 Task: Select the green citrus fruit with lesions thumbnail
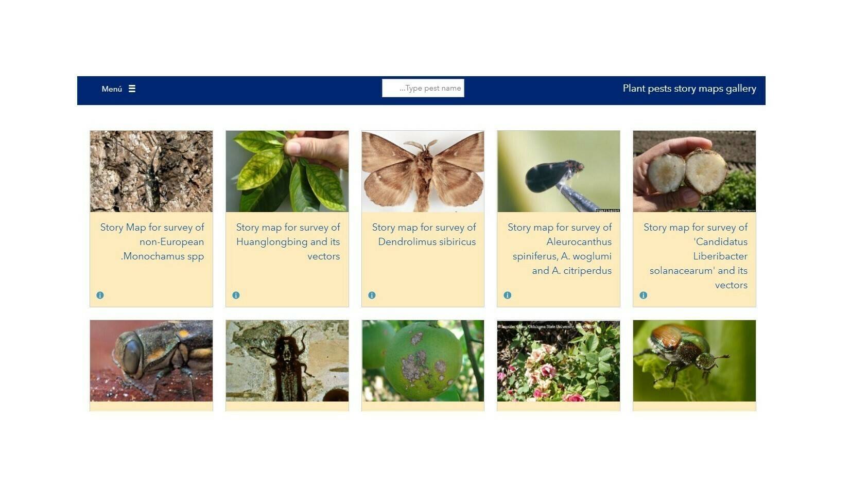[x=423, y=361]
